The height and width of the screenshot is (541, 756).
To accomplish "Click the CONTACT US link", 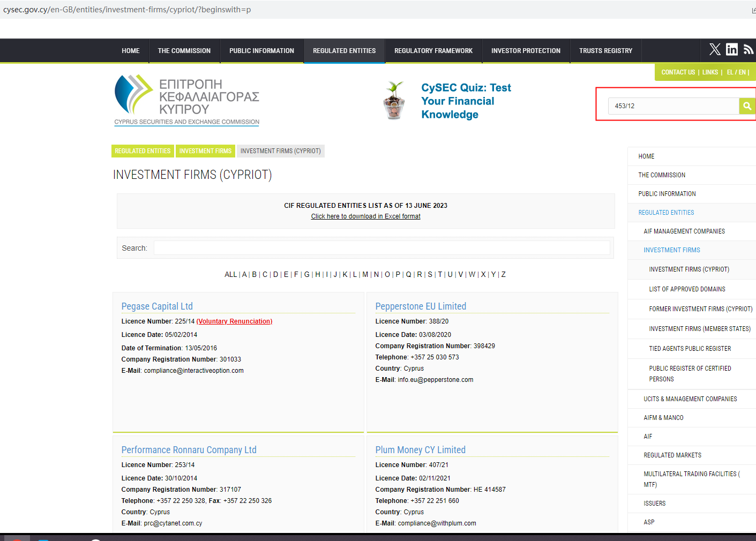I will [678, 72].
